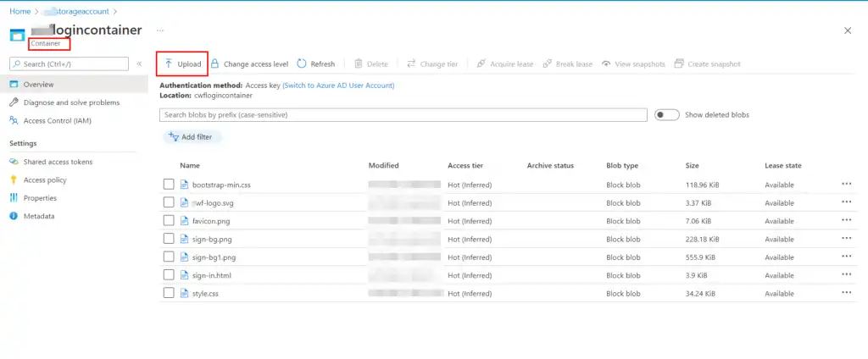Check the sign-bg.png checkbox

(x=169, y=239)
